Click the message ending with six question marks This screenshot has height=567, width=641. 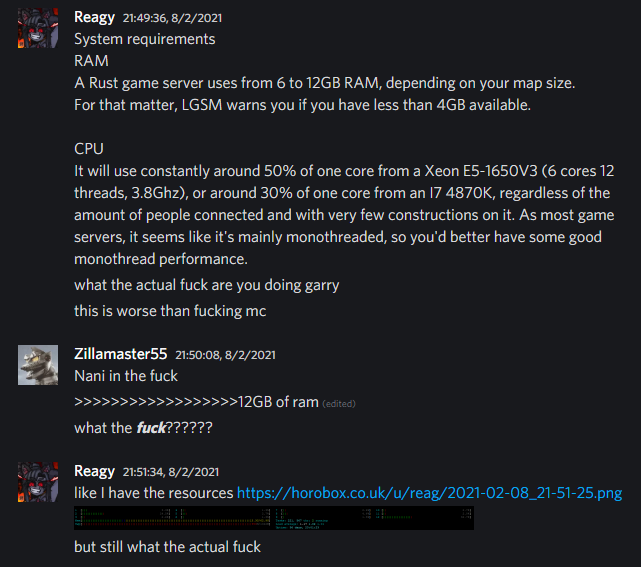coord(143,428)
